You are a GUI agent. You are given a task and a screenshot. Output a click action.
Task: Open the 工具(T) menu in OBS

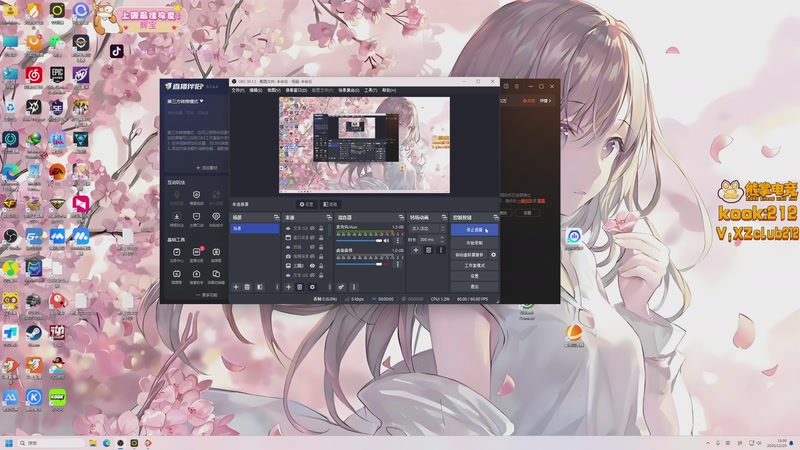tap(370, 90)
